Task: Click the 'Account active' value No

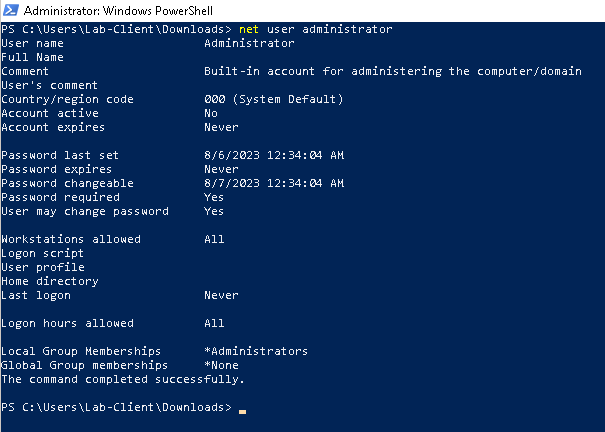Action: tap(211, 113)
